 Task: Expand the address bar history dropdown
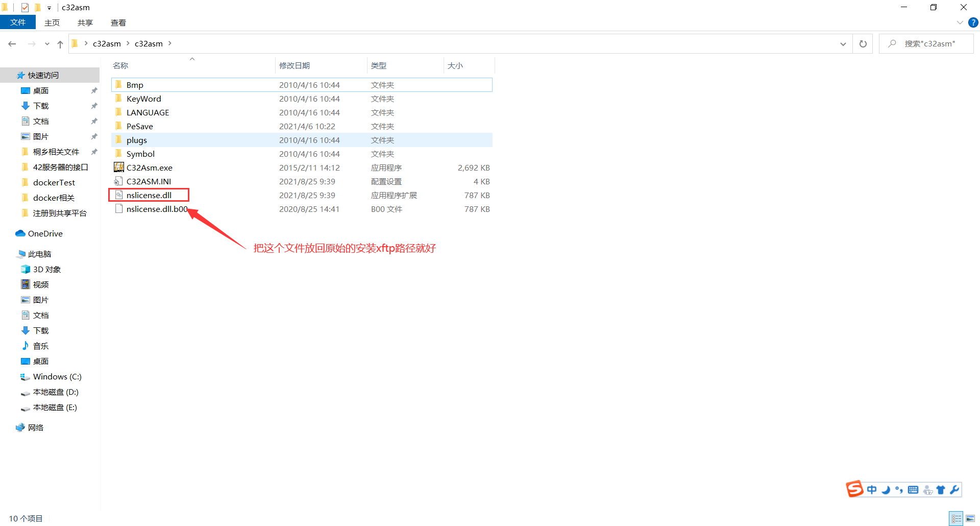coord(843,44)
